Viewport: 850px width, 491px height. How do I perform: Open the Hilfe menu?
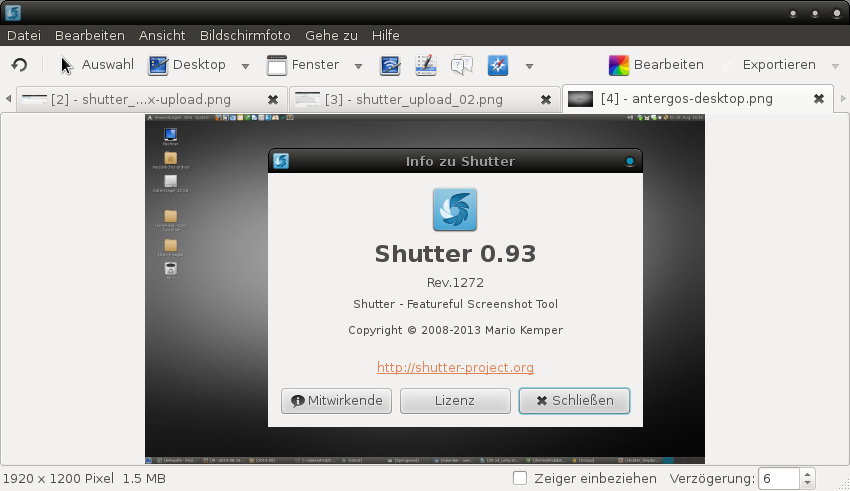385,35
